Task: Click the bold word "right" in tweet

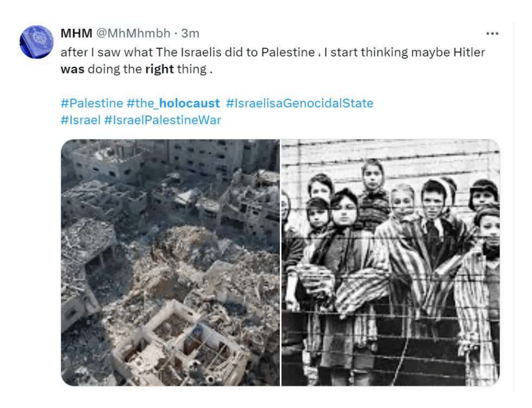Action: point(159,69)
